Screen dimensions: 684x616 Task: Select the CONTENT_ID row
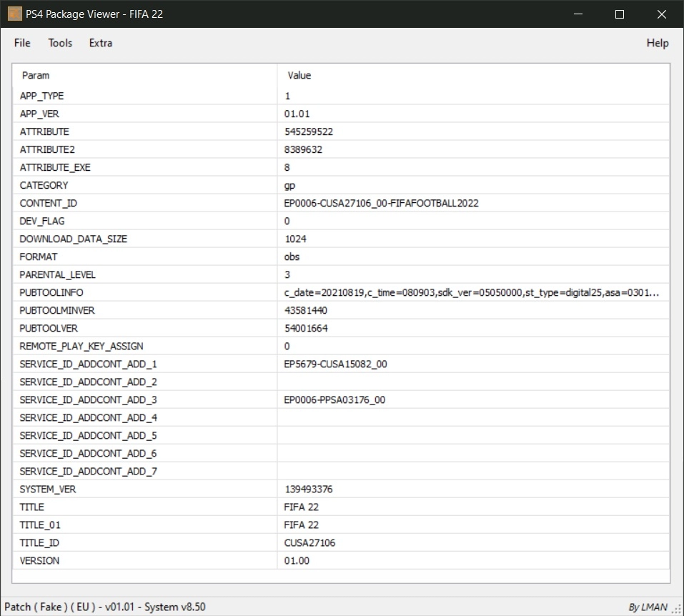click(49, 203)
